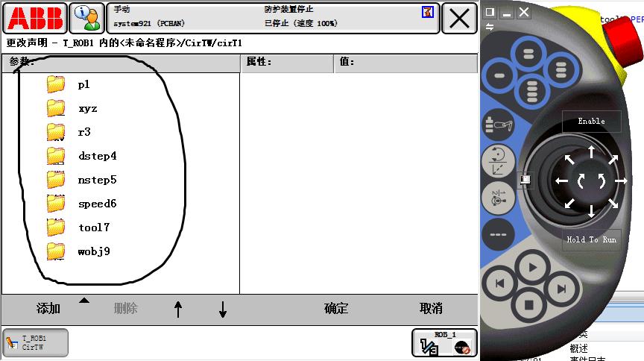The image size is (644, 361).
Task: Click the folder icon next to speed6
Action: point(55,204)
